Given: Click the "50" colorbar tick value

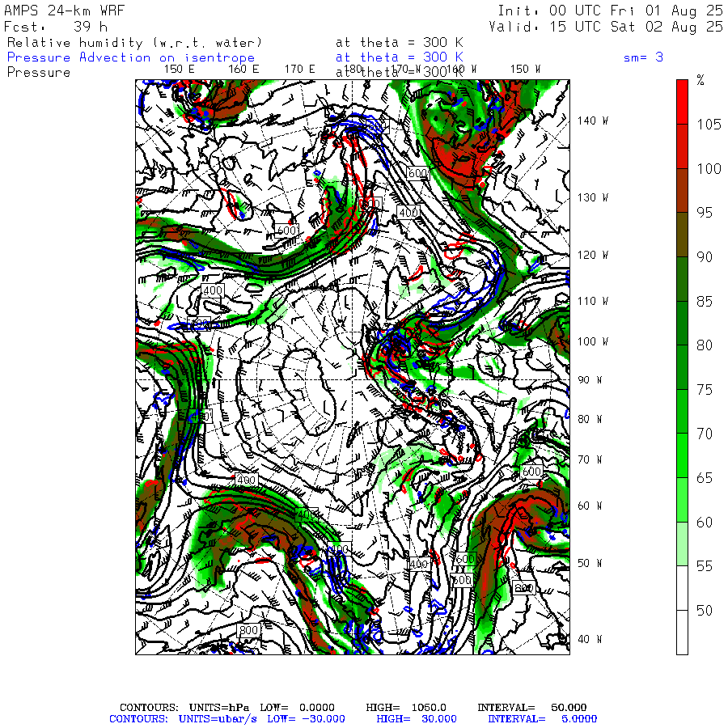Looking at the screenshot, I should coord(705,611).
